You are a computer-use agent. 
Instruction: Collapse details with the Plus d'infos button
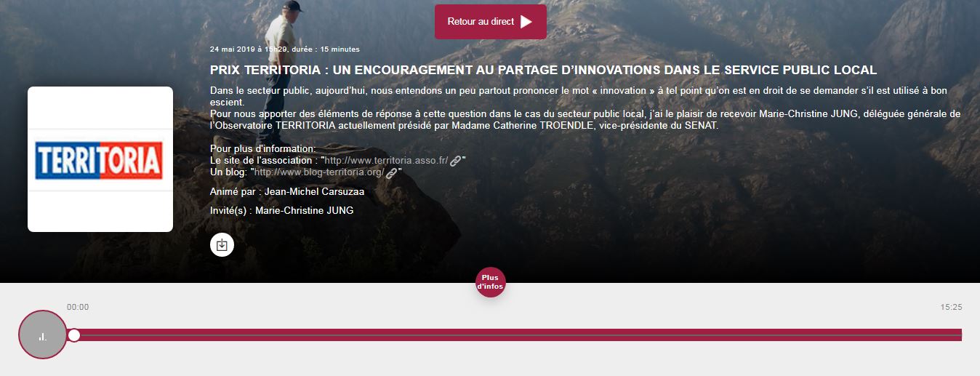point(490,282)
